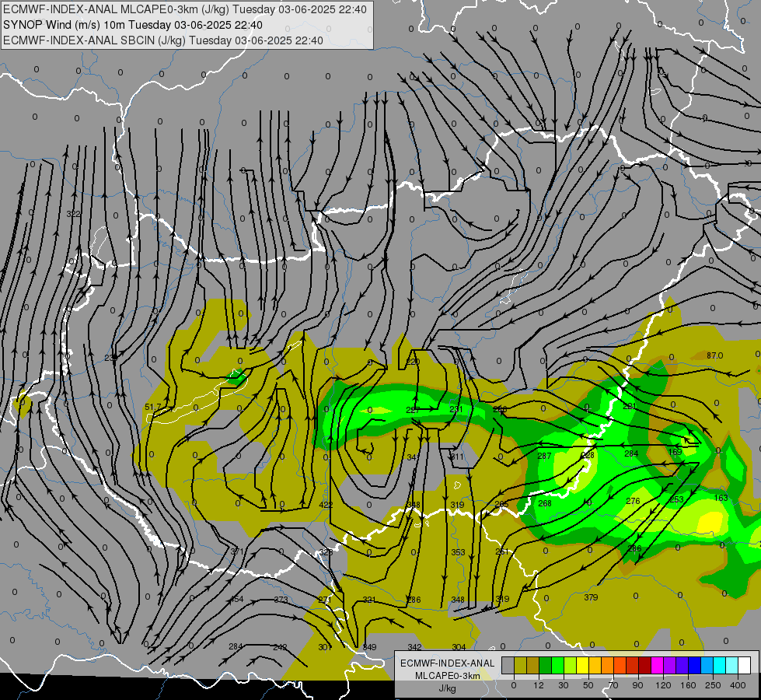Click the legend tick label 160

688,685
